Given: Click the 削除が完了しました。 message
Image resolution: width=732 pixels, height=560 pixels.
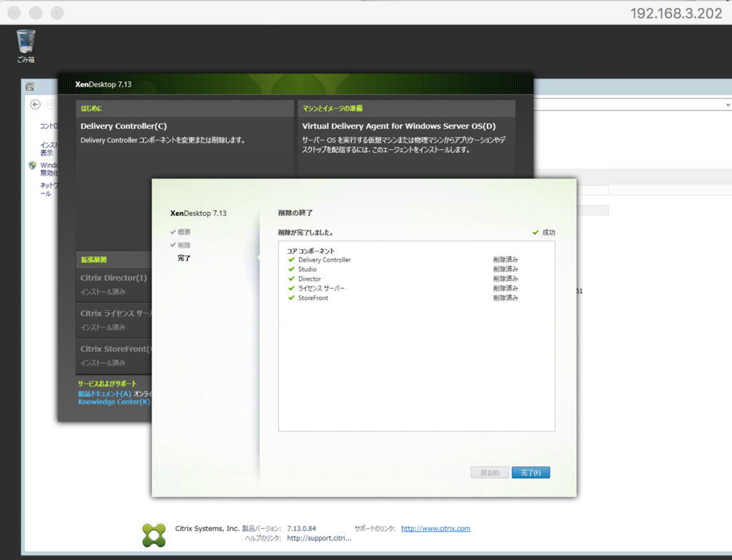Looking at the screenshot, I should (306, 232).
